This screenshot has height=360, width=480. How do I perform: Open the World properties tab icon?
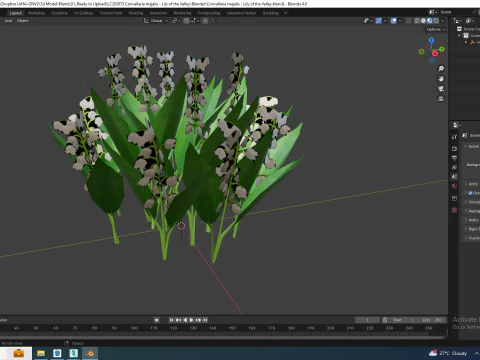(x=454, y=186)
